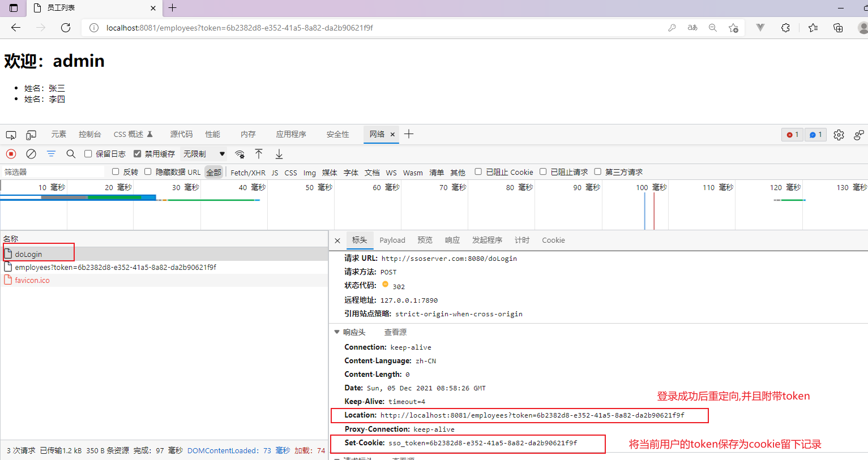Select the favicon.ico request row
This screenshot has height=460, width=868.
pos(164,280)
